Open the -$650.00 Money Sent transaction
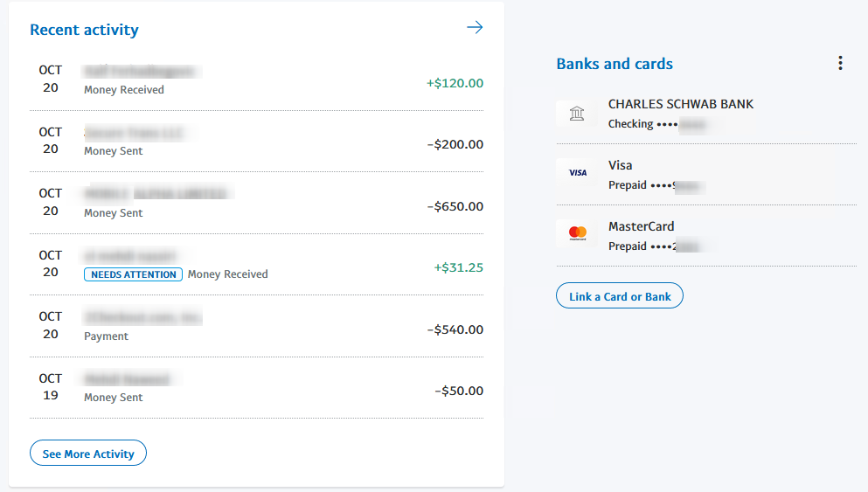Viewport: 868px width, 492px height. (x=256, y=203)
